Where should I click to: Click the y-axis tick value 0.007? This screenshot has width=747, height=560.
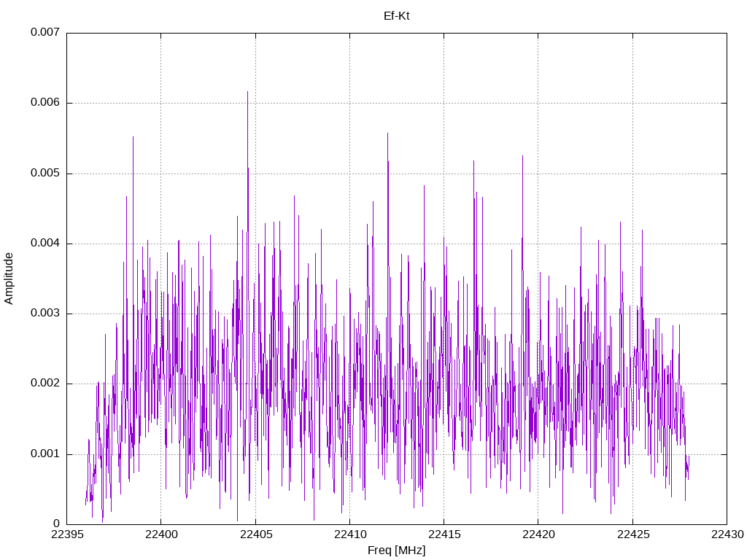point(45,32)
